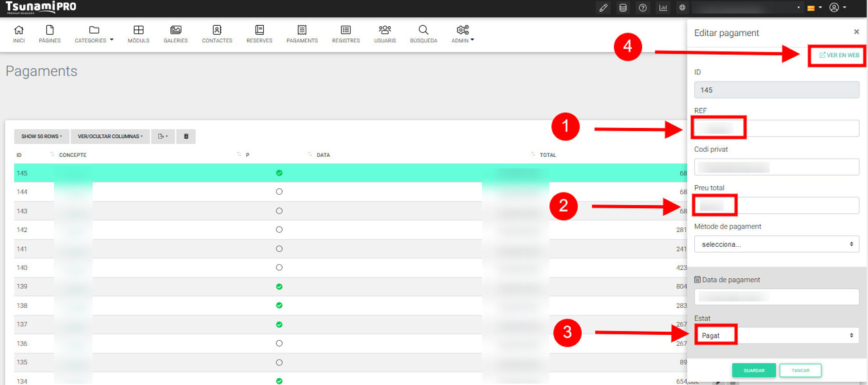Toggle paid status circle for row 144
868x385 pixels.
click(x=279, y=192)
